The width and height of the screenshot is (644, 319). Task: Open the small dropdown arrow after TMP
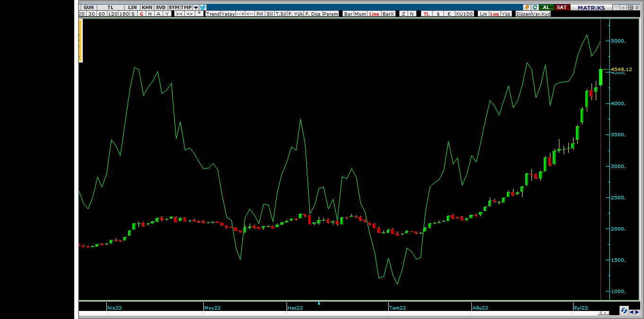(196, 8)
